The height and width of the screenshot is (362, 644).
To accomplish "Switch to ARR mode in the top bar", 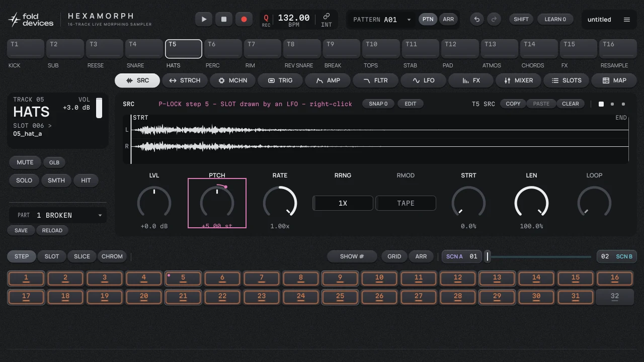I will pos(448,19).
